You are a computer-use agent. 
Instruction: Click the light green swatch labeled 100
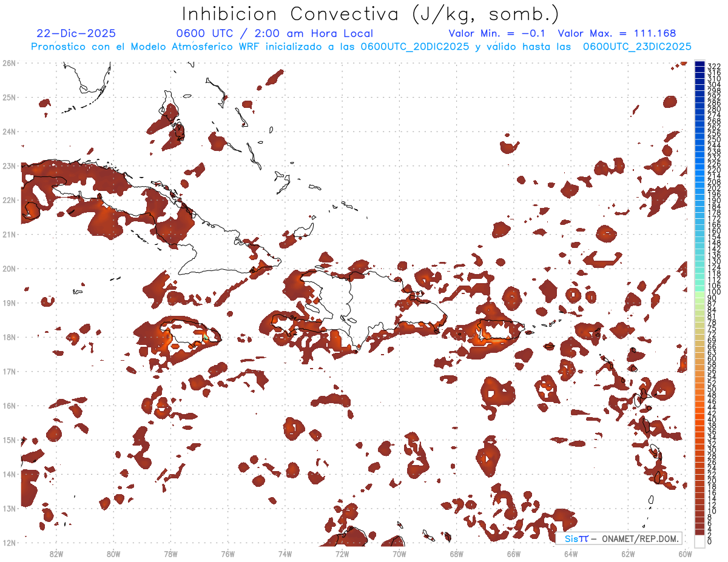699,294
